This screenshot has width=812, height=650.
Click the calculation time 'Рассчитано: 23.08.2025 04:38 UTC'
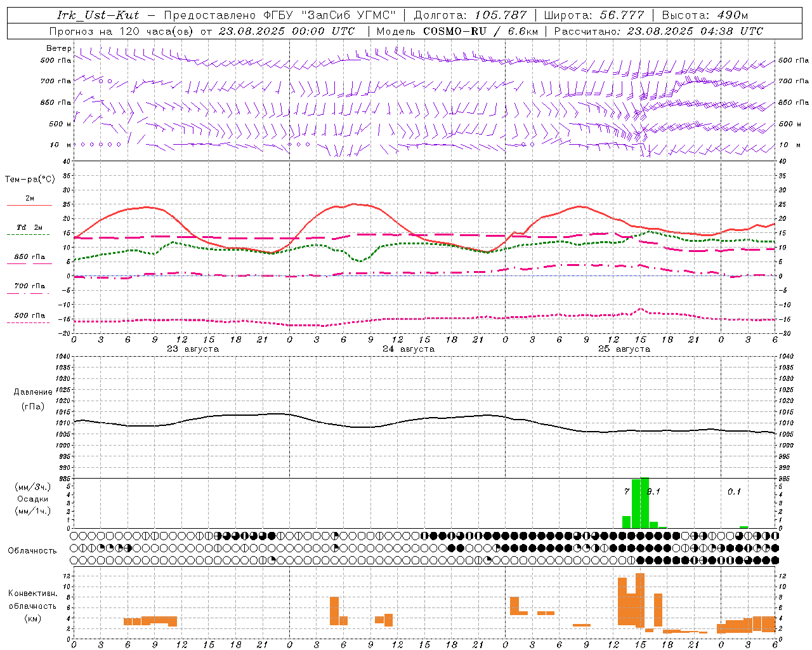tap(658, 31)
